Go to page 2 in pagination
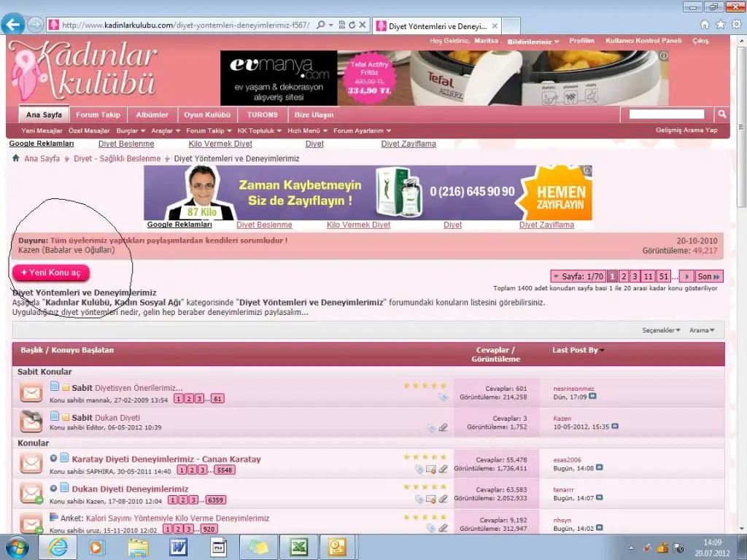Viewport: 747px width, 560px height. pos(624,276)
